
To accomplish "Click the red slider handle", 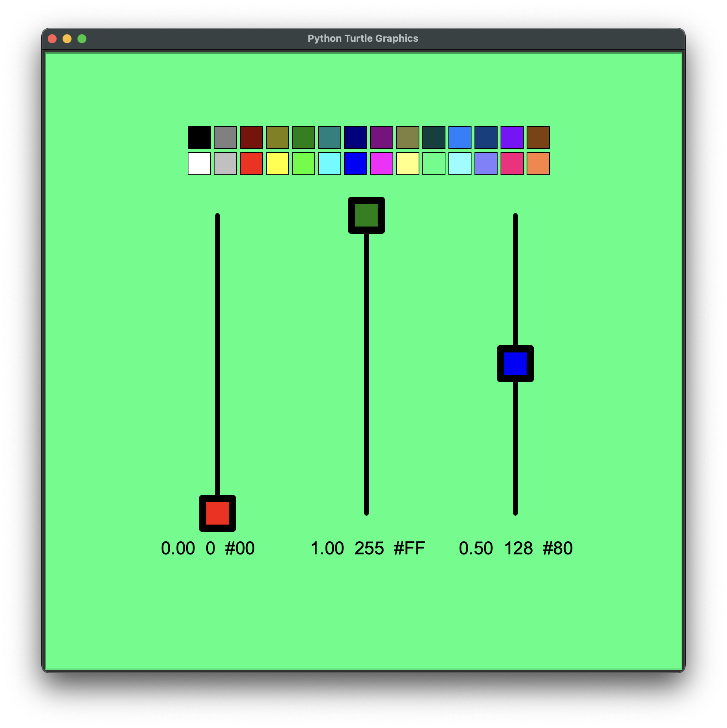I will coord(218,513).
